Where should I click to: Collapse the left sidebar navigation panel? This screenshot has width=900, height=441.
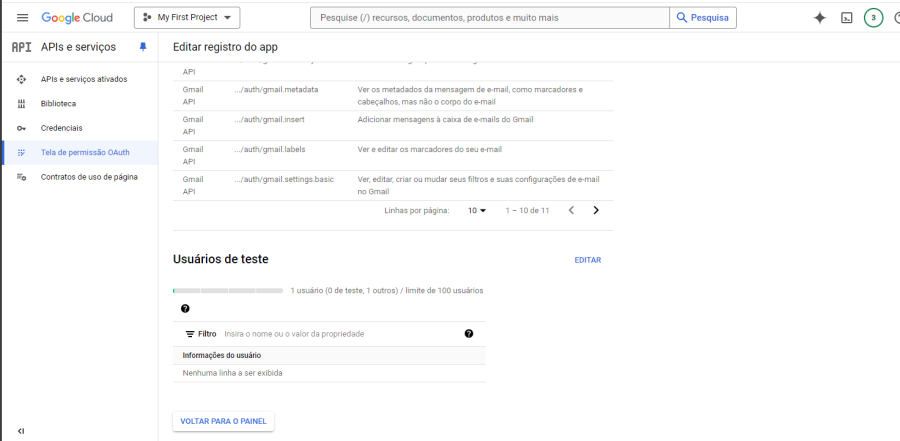21,431
